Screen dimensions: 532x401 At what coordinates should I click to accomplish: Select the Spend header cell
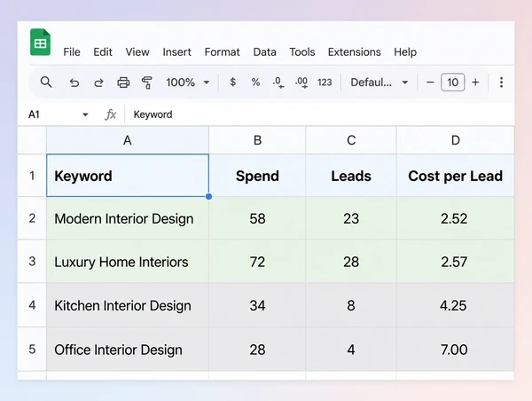click(257, 176)
